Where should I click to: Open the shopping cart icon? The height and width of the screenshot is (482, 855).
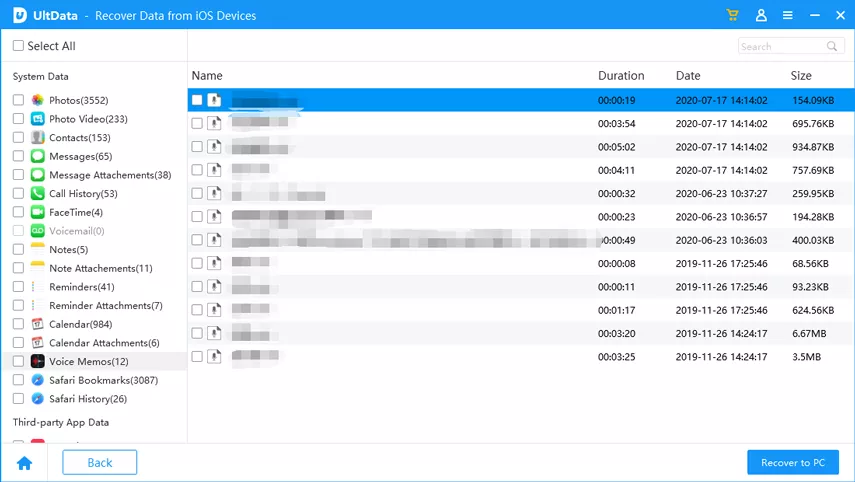732,15
